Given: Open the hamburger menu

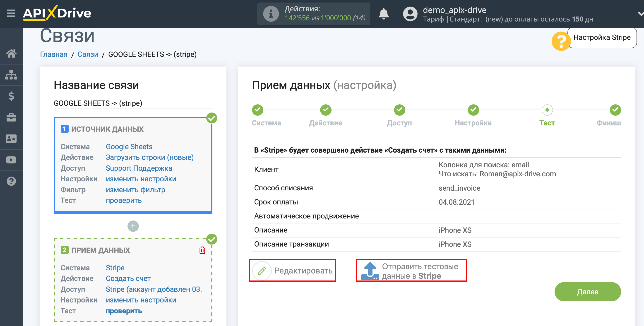Looking at the screenshot, I should coord(11,13).
